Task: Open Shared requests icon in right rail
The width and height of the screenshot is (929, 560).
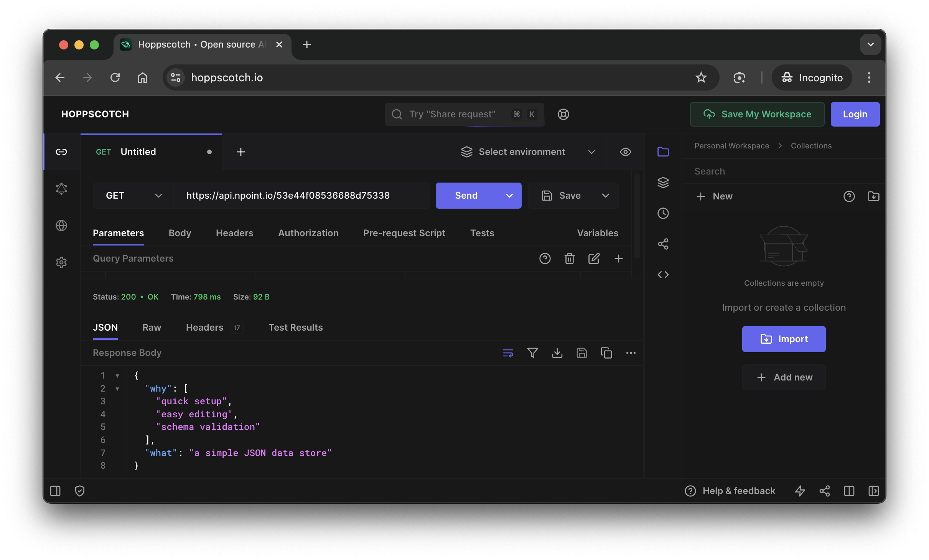Action: click(x=663, y=244)
